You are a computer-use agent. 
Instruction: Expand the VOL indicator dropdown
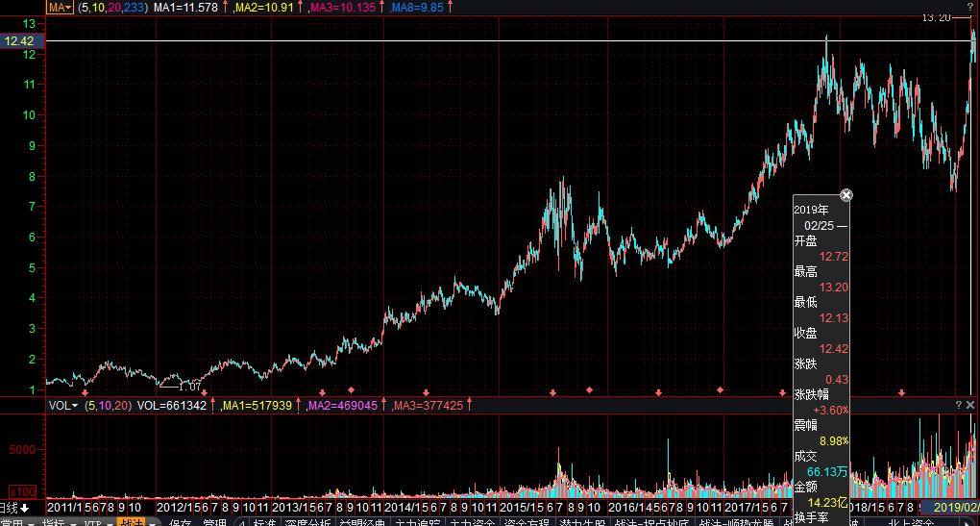tap(63, 405)
